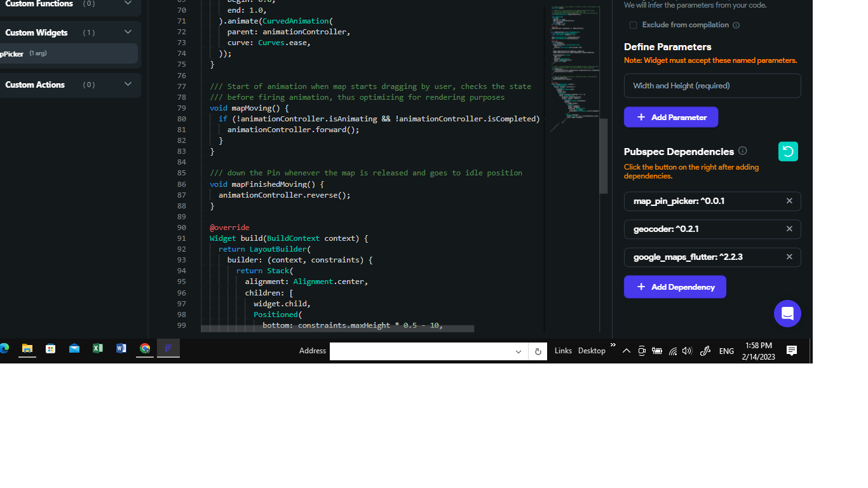Click the volume icon in the system tray
The height and width of the screenshot is (488, 868).
coord(688,350)
